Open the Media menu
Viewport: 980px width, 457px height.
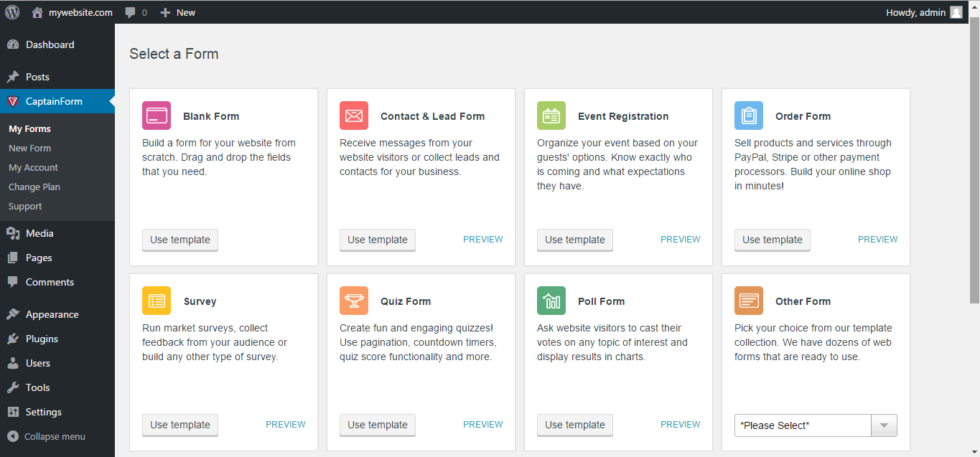click(x=57, y=233)
